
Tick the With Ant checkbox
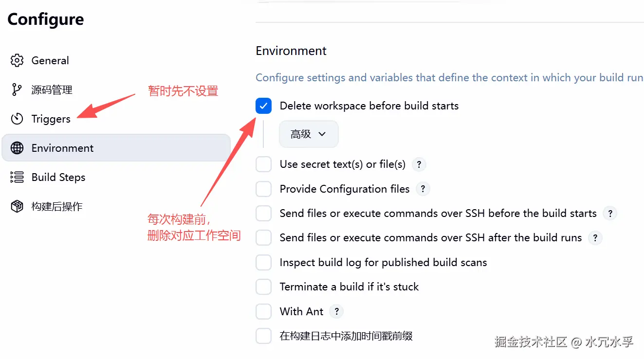pos(264,312)
